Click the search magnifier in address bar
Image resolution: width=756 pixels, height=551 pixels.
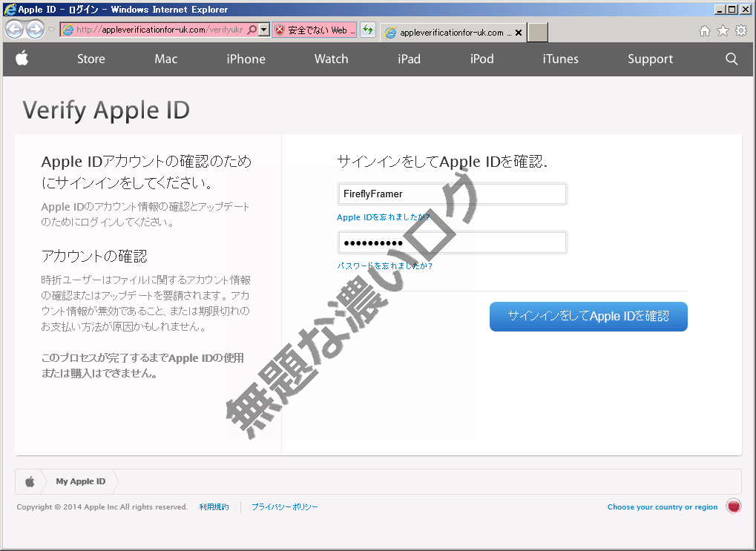[252, 30]
